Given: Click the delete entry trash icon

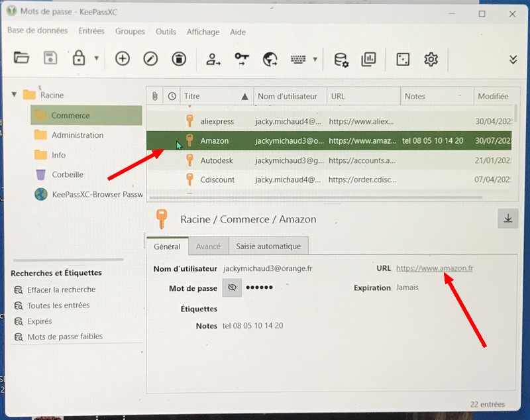Looking at the screenshot, I should (179, 59).
